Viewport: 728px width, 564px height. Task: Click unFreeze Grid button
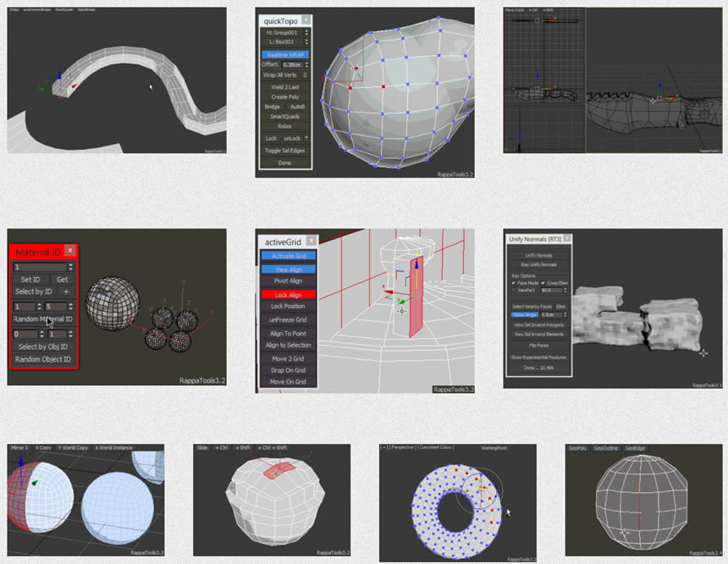[289, 319]
